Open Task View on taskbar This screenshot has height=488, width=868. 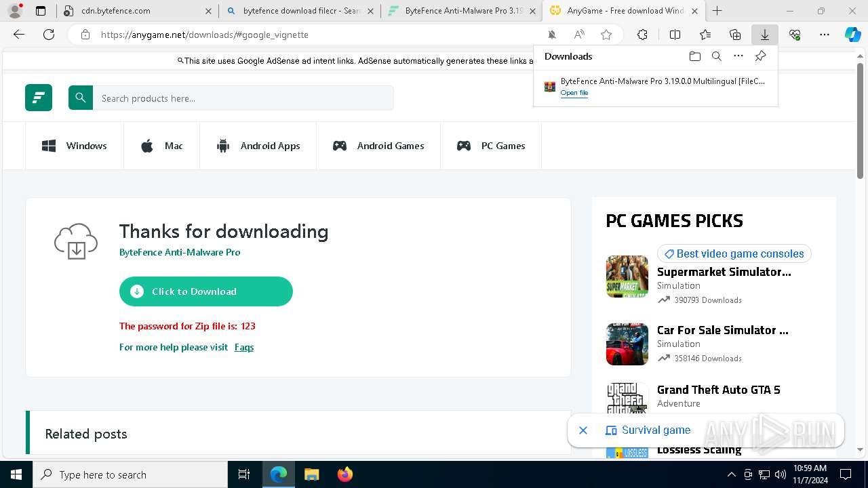(x=244, y=474)
